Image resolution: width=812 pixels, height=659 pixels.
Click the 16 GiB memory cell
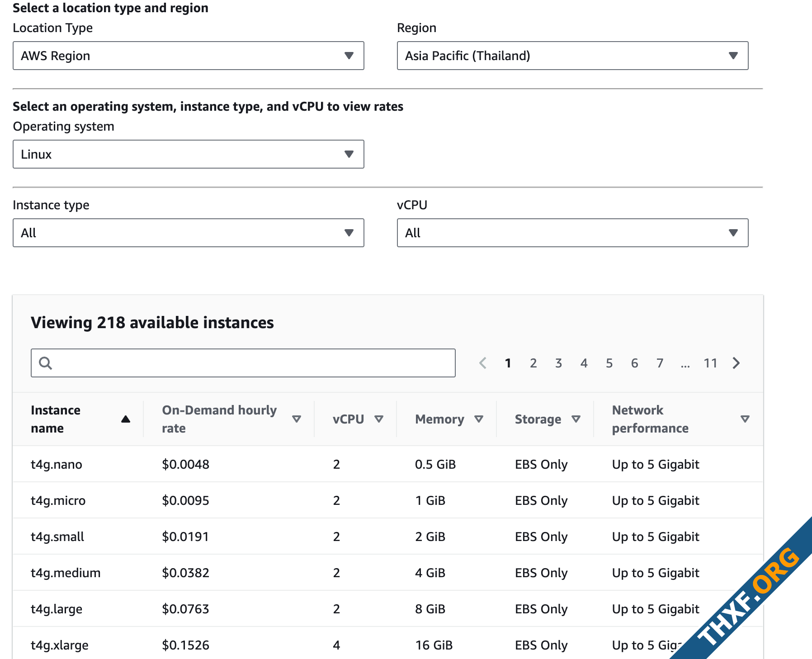click(x=434, y=645)
